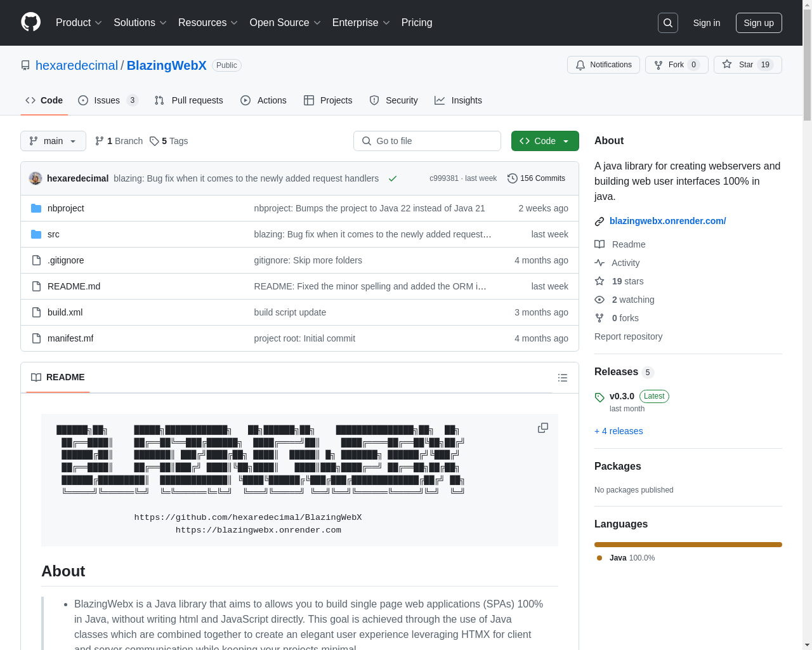This screenshot has height=650, width=812.
Task: Click the Sign up button
Action: pos(759,23)
